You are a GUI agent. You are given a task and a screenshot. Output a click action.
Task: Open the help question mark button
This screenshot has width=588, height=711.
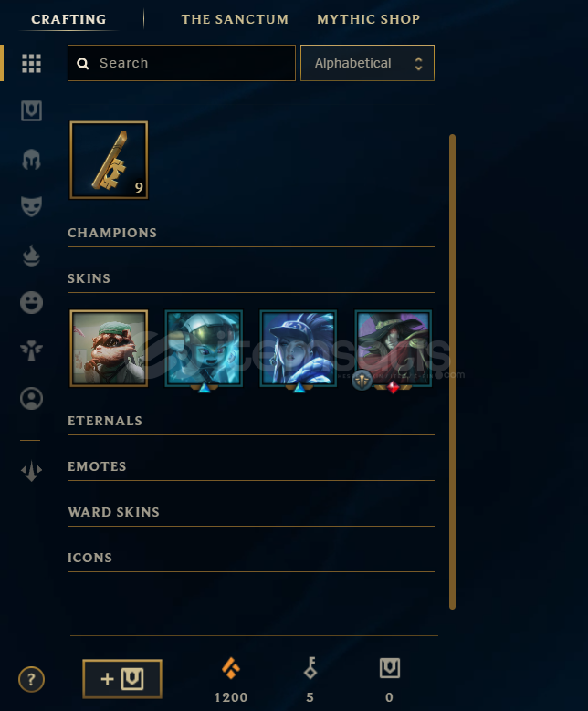click(31, 679)
